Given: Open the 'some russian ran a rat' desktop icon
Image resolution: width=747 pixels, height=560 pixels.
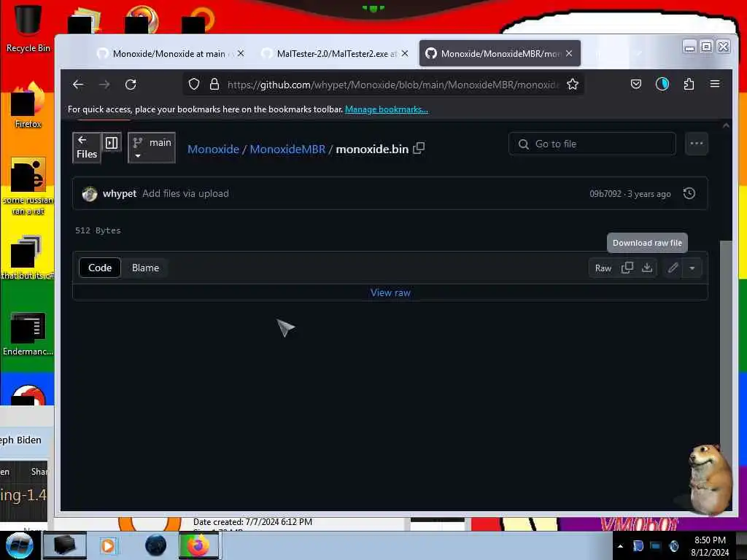Looking at the screenshot, I should 28,186.
